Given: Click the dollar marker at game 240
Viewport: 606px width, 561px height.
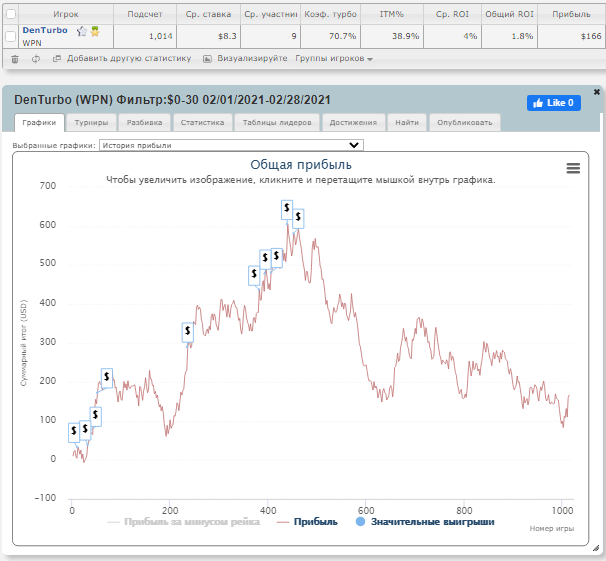Looking at the screenshot, I should [188, 332].
